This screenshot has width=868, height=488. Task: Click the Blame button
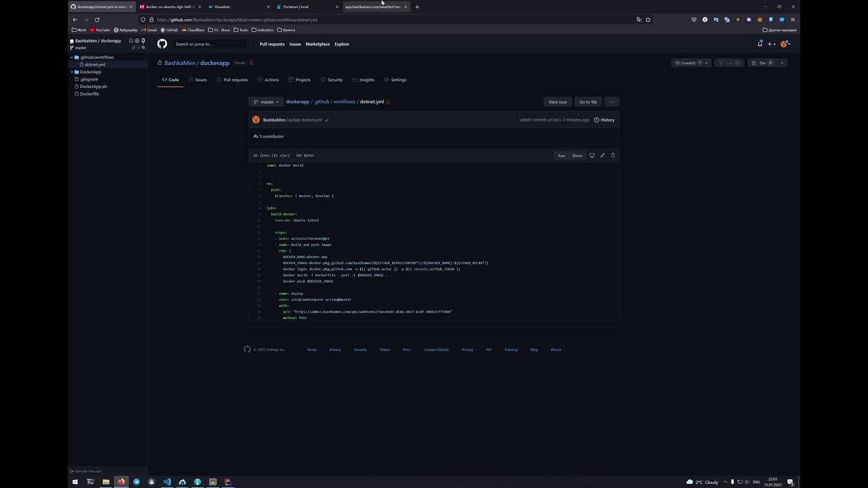pos(577,155)
